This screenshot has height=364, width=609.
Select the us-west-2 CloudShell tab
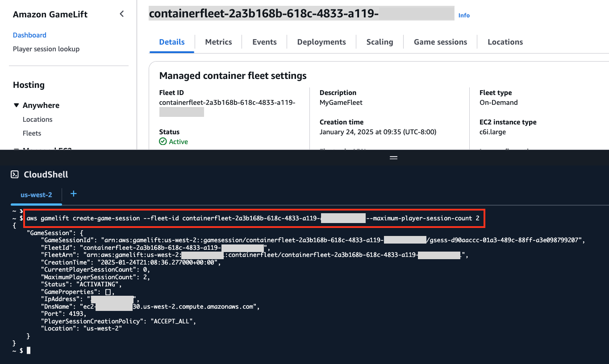[36, 194]
